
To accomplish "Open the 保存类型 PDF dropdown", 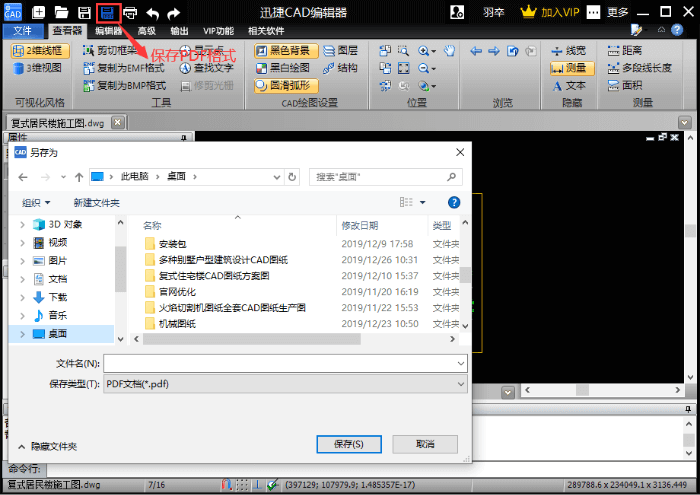I will tap(285, 384).
